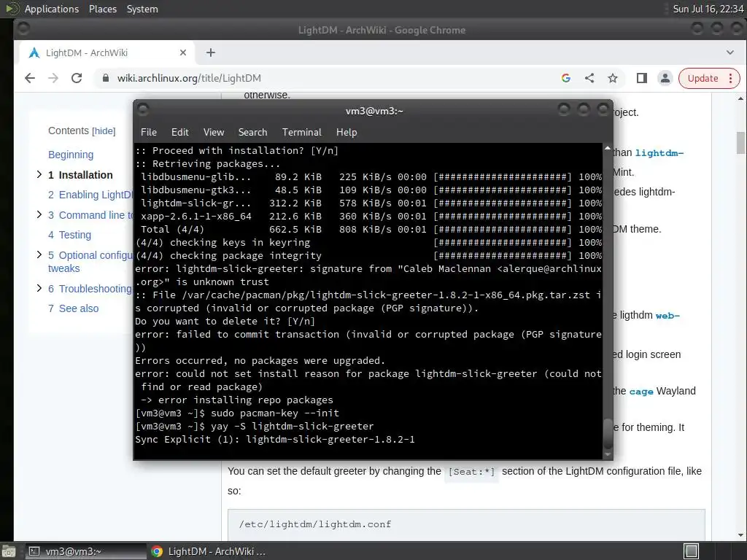Click the clock Sun Jul 16, 22:34
The image size is (747, 560).
point(708,9)
